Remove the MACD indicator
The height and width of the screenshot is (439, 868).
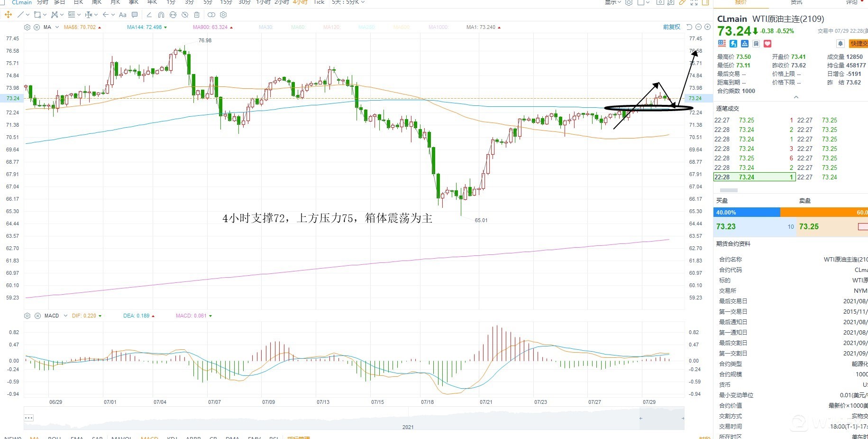[x=37, y=316]
